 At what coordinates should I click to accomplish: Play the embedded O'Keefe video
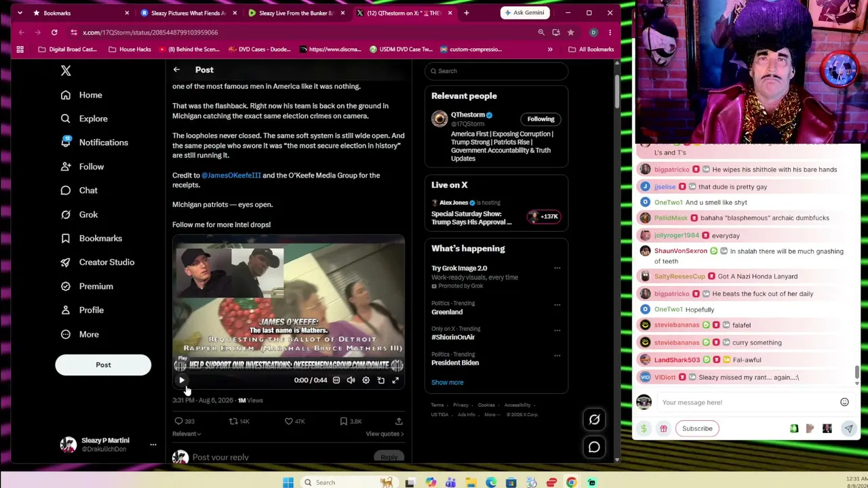[182, 380]
